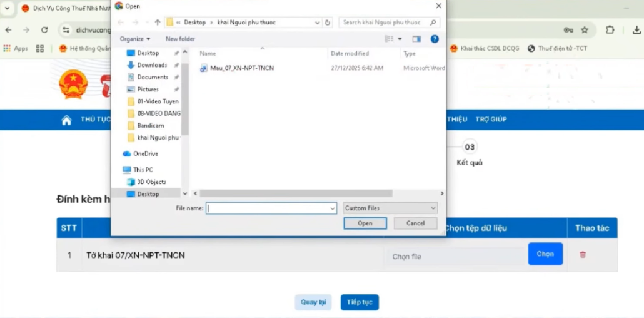Open TRỢ GIÚP menu item
The height and width of the screenshot is (318, 644).
491,120
